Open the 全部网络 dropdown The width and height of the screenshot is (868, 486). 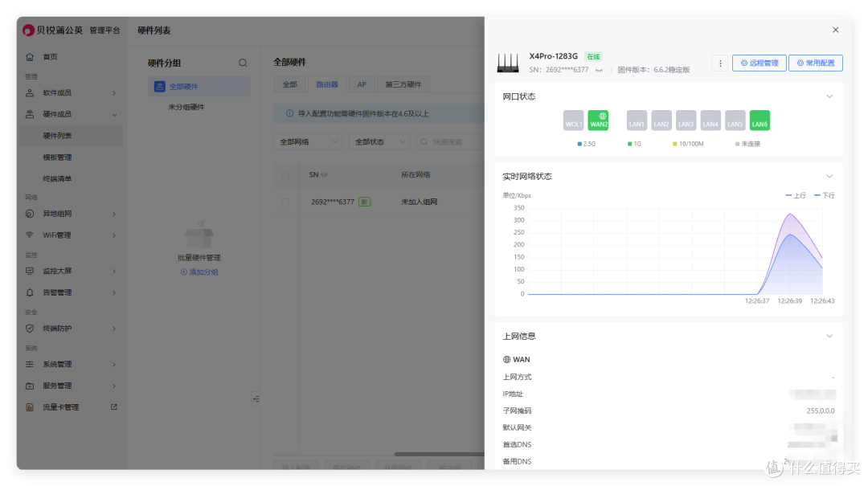pyautogui.click(x=308, y=142)
